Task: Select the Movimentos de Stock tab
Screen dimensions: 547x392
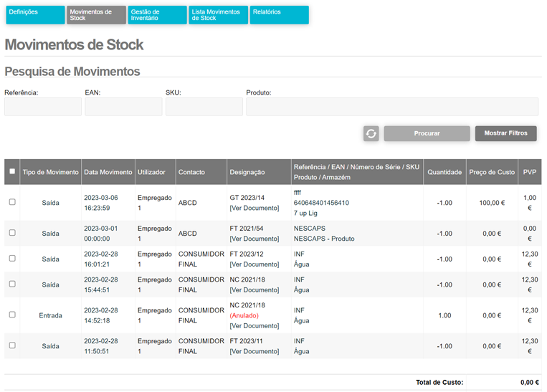Action: pyautogui.click(x=96, y=15)
